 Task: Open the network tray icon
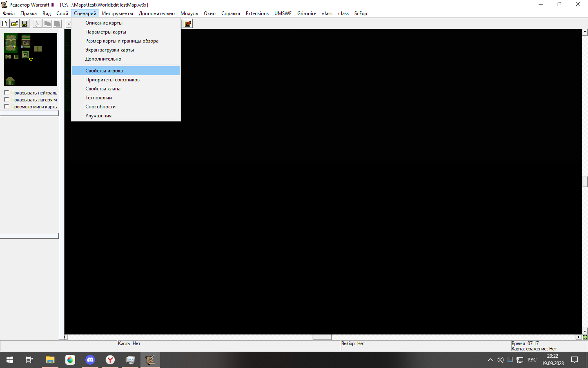pos(520,360)
